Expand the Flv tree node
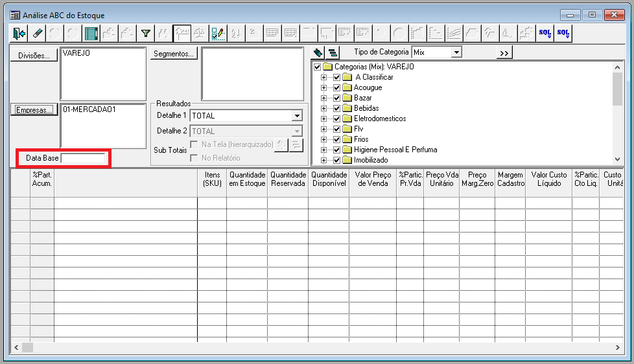The width and height of the screenshot is (634, 364). coord(323,129)
